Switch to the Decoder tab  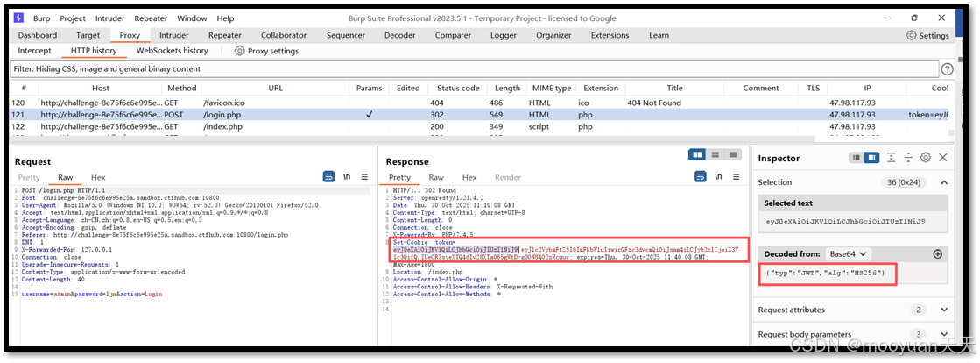[x=400, y=36]
